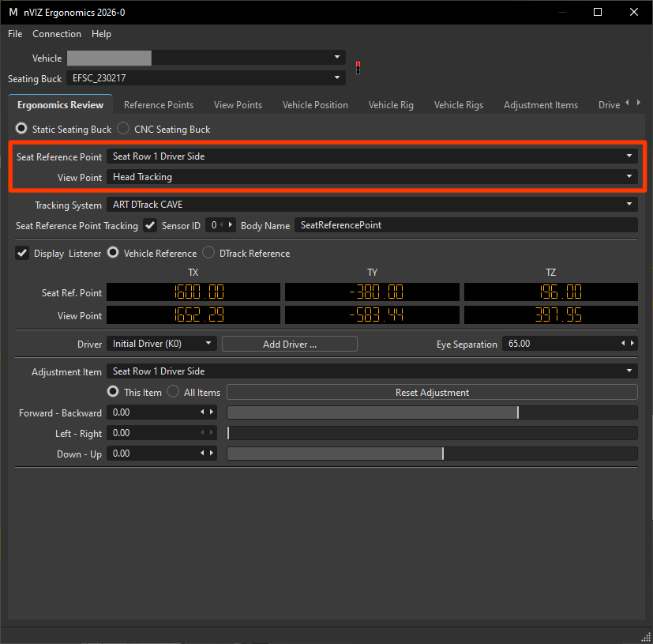Toggle the Display checkbox
The width and height of the screenshot is (653, 644).
coord(22,253)
